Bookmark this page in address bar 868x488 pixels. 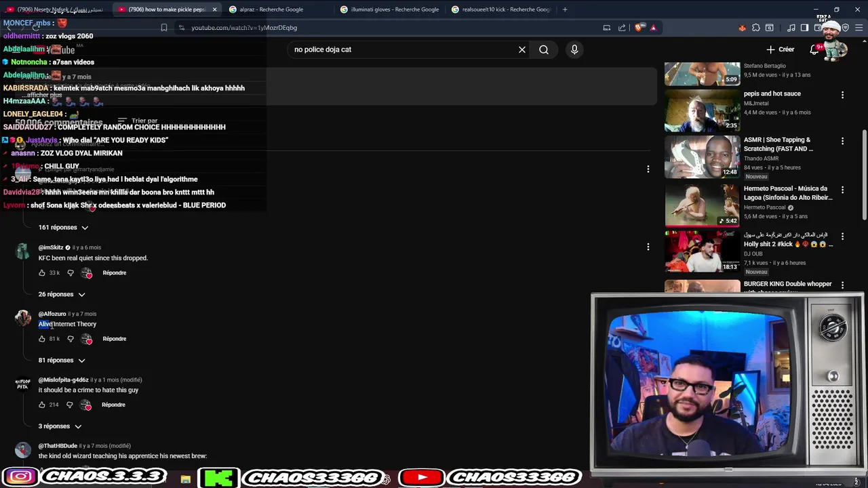pos(163,28)
